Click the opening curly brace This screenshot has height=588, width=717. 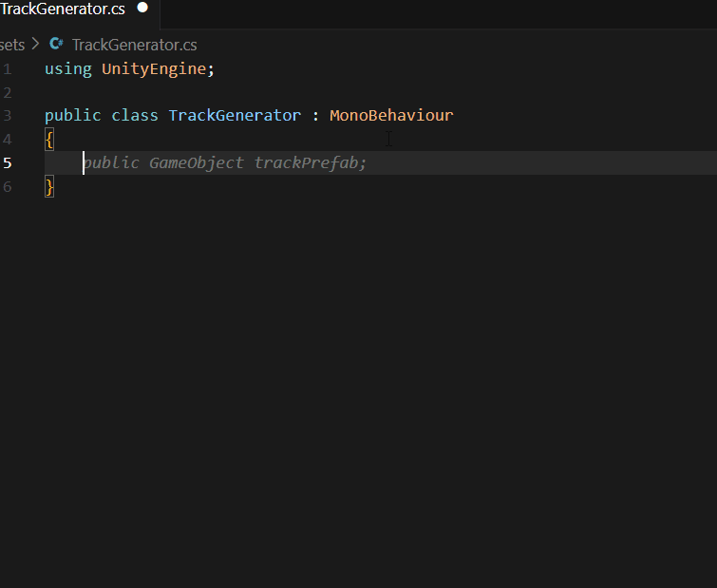49,139
